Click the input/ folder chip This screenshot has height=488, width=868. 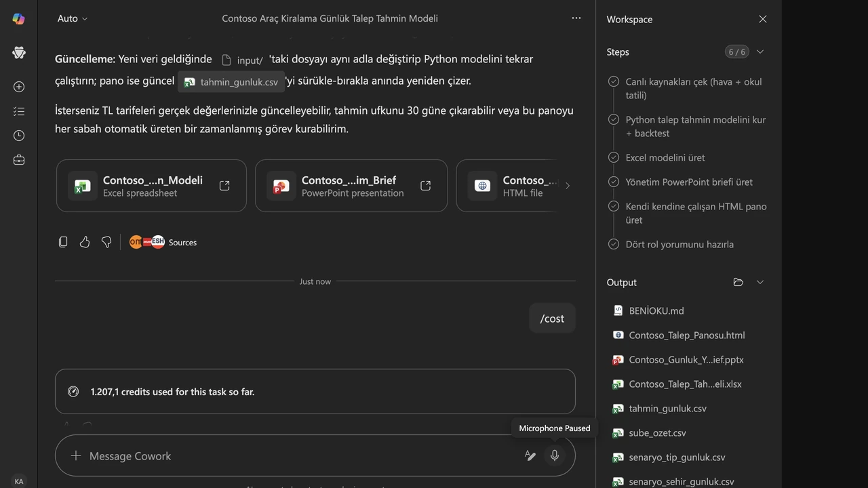pyautogui.click(x=242, y=60)
